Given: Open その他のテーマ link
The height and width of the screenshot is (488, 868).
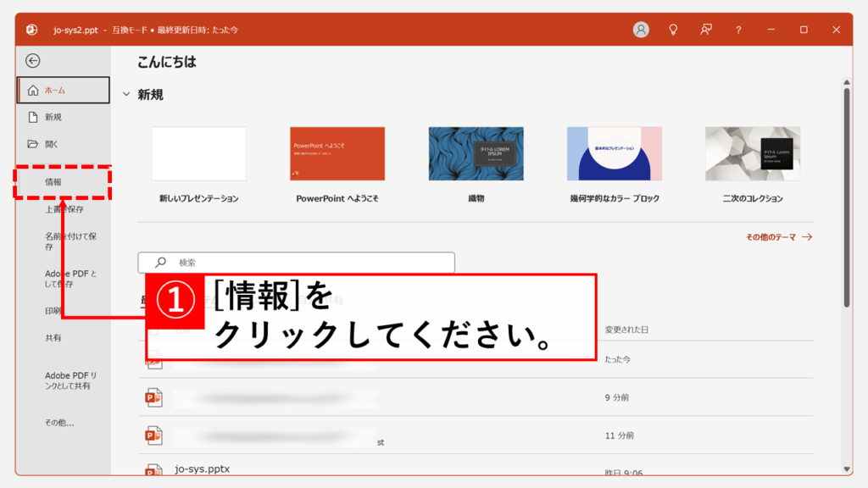Looking at the screenshot, I should point(778,237).
